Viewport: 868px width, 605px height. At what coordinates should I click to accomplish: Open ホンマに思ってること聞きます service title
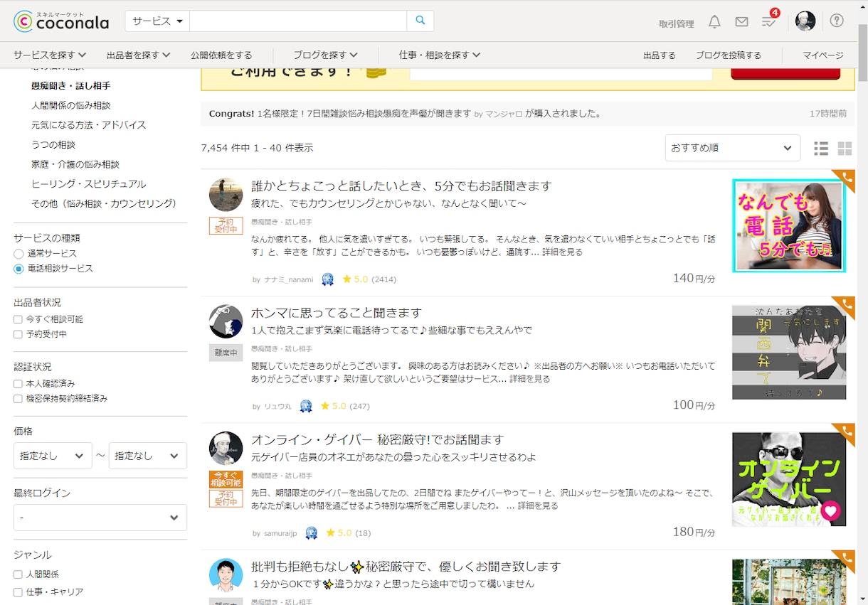[x=337, y=313]
